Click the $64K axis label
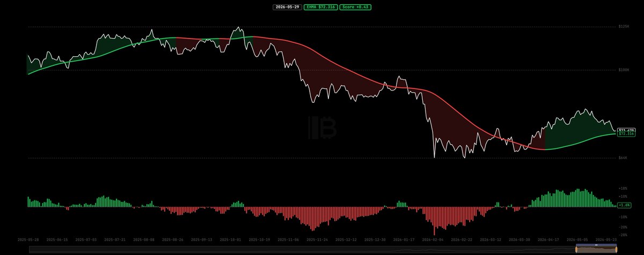The image size is (644, 255). click(623, 158)
